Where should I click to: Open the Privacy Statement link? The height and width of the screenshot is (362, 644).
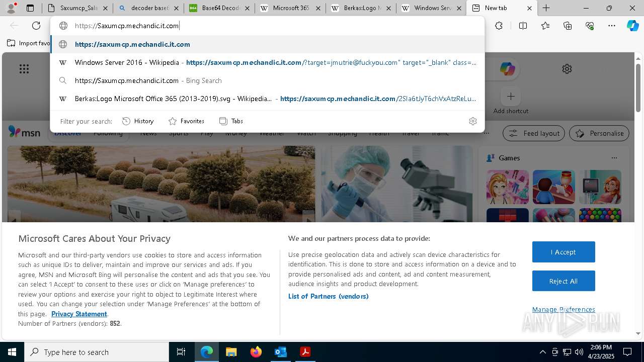tap(79, 314)
